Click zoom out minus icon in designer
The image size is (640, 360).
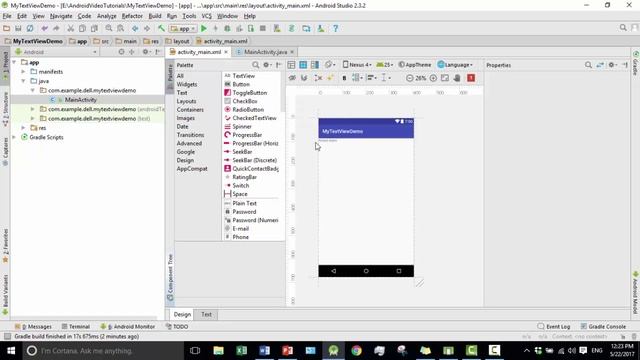pos(409,78)
